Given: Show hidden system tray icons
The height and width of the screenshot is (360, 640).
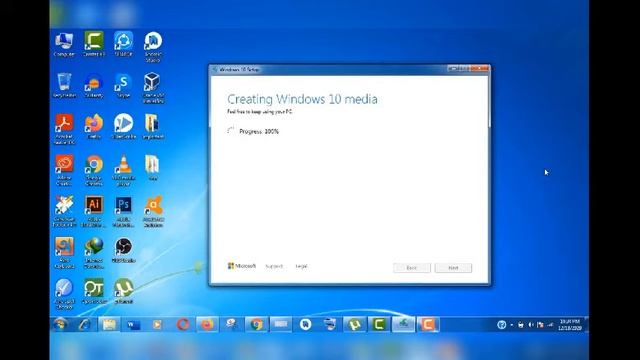Looking at the screenshot, I should (511, 325).
